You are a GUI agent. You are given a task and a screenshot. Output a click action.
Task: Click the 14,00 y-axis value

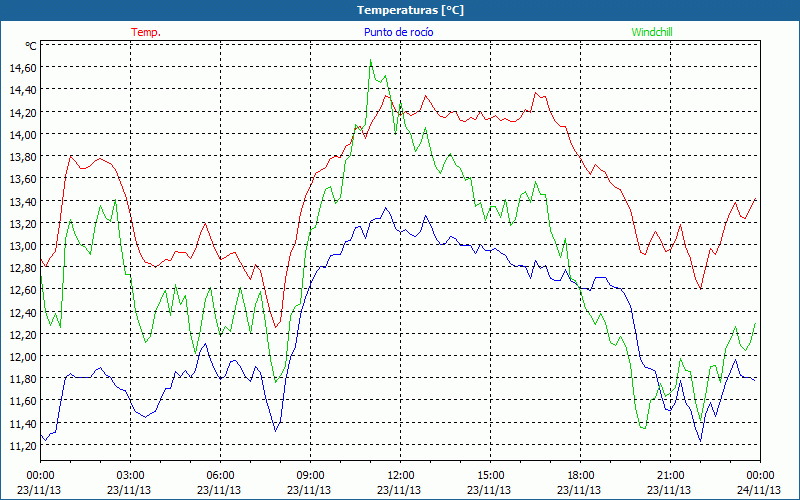click(22, 134)
